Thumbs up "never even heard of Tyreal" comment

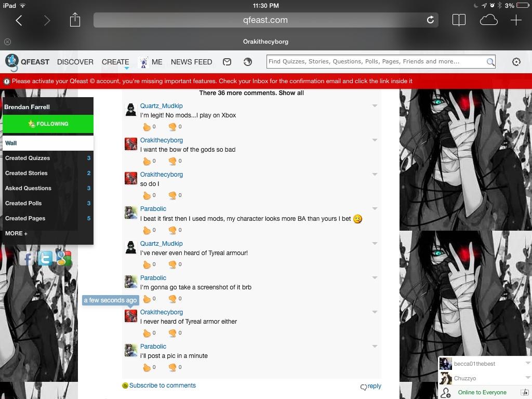point(147,264)
